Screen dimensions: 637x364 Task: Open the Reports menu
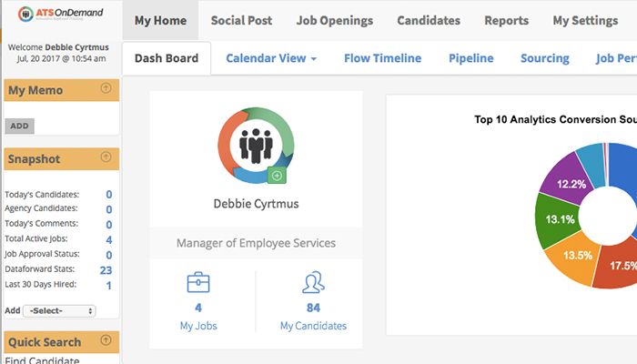(x=506, y=20)
